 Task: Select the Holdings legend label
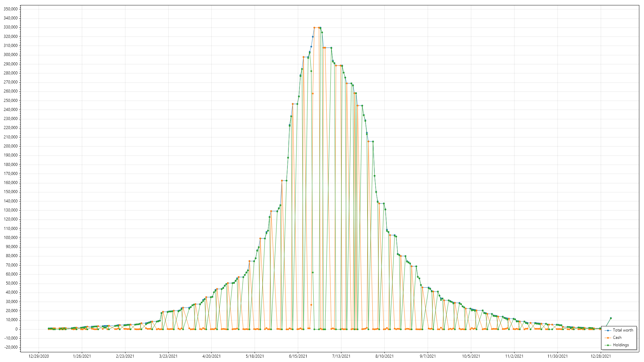tap(621, 345)
